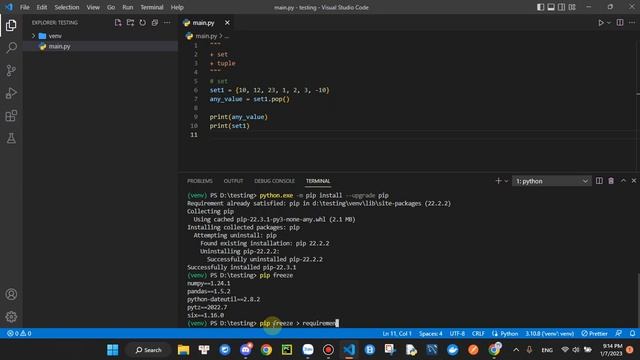Create a new terminal with plus icon
Viewport: 640px width, 360px height.
click(498, 181)
